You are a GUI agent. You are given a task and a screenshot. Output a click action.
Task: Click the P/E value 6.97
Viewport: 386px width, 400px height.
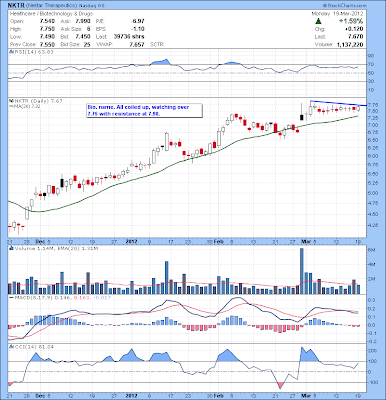click(138, 21)
